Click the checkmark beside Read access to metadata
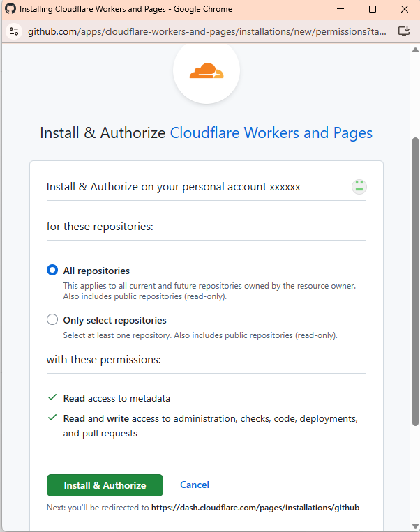Screen dimensions: 420x532 click(52, 397)
